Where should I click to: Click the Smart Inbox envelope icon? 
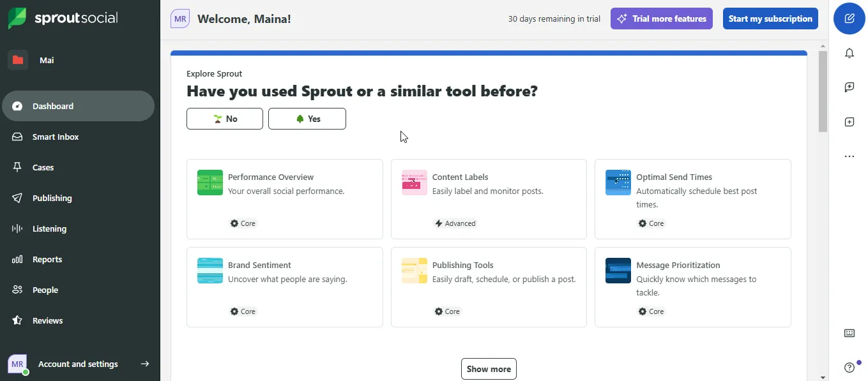[x=18, y=137]
